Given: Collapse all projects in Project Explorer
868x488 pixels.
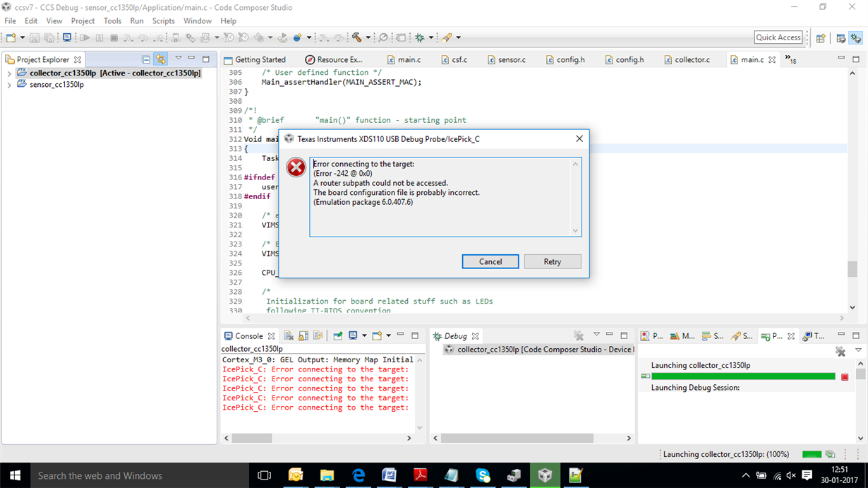Looking at the screenshot, I should [x=146, y=59].
